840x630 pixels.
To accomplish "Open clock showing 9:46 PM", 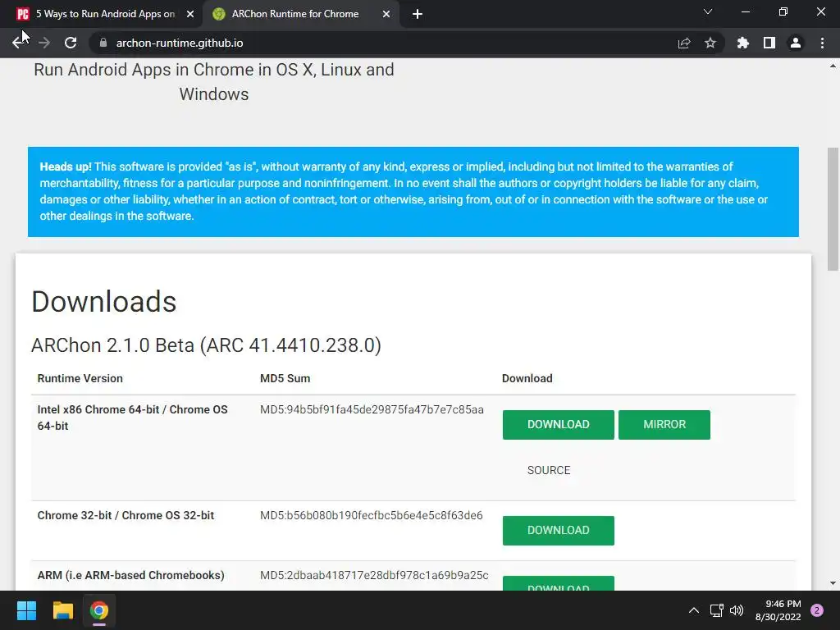I will point(778,610).
